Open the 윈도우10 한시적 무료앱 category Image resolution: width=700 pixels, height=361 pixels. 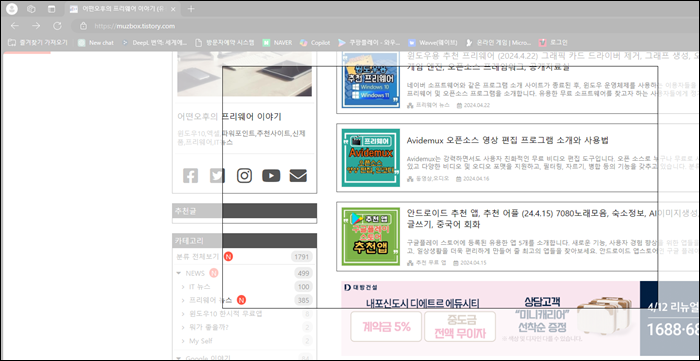[226, 314]
